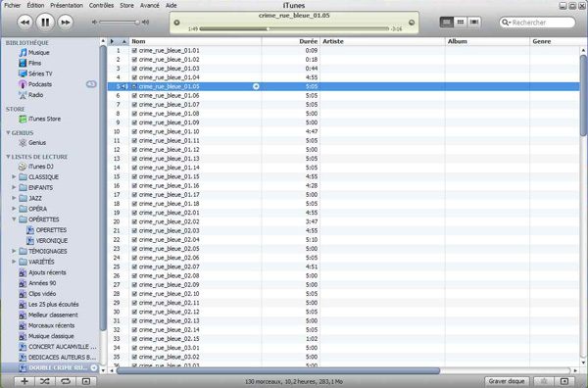Click the Graver disque button
The image size is (588, 388).
pos(507,381)
